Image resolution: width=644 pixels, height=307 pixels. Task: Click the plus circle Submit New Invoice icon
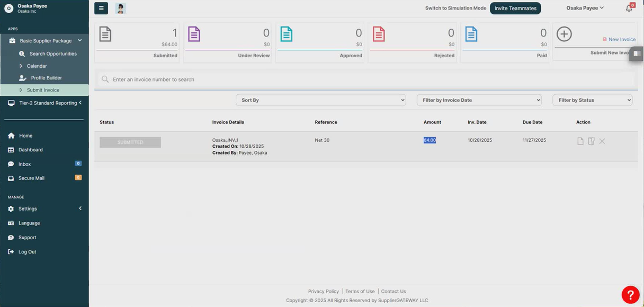[564, 34]
